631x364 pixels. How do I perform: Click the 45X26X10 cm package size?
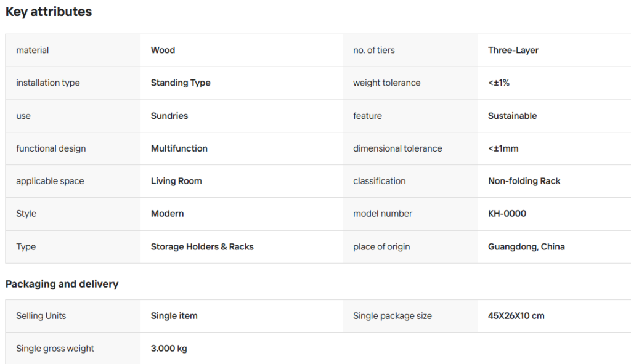point(516,316)
